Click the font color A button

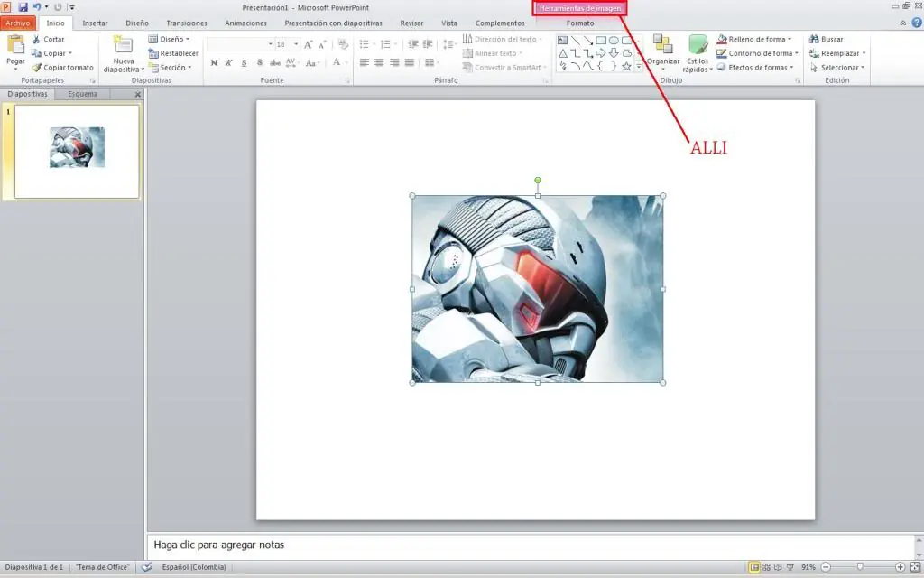(x=337, y=62)
